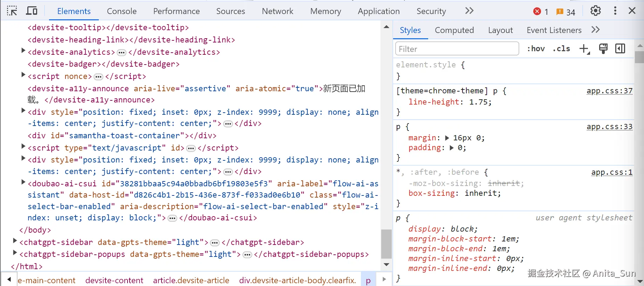Image resolution: width=644 pixels, height=286 pixels.
Task: Toggle element state with :hov
Action: pos(536,49)
